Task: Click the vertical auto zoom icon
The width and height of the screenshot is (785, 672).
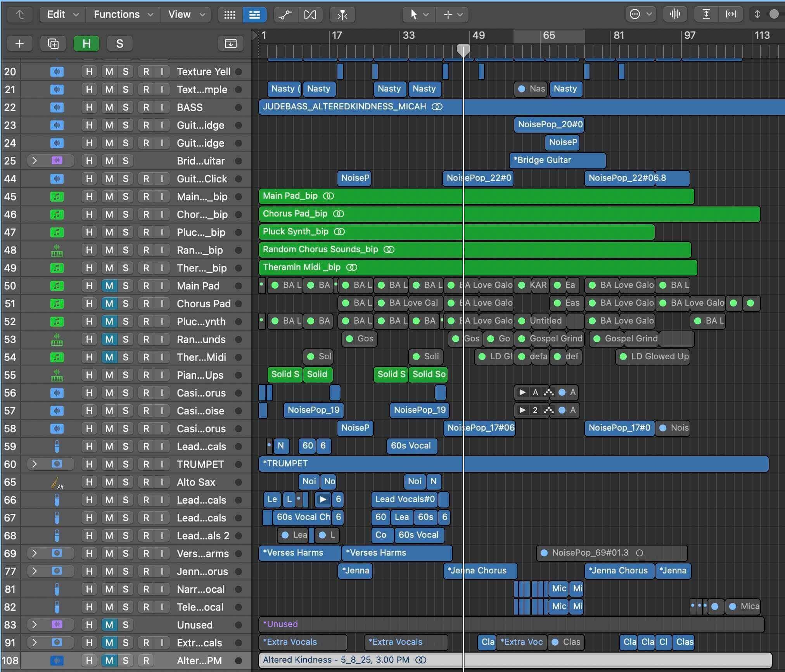Action: [x=706, y=14]
